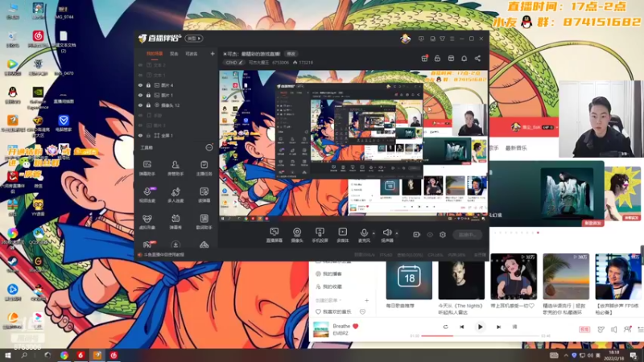644x362 pixels.
Task: Unlock the 摄像头 12 layer
Action: (x=148, y=105)
